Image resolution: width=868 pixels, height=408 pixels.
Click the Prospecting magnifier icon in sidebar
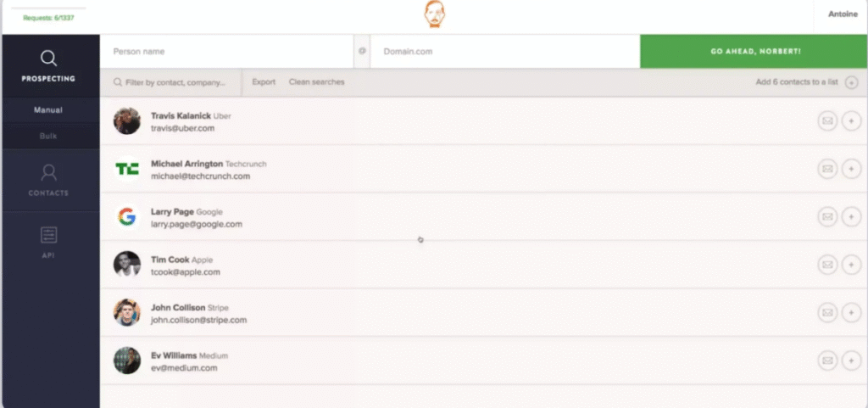tap(49, 58)
